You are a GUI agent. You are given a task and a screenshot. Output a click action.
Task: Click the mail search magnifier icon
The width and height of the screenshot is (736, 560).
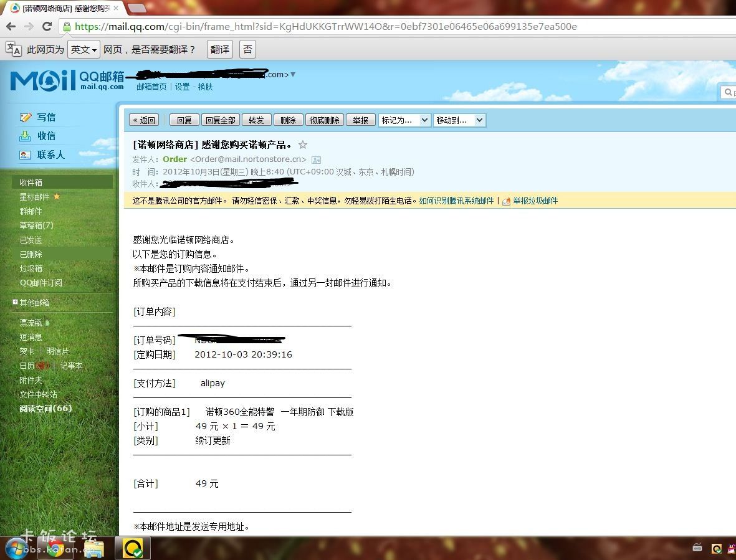pyautogui.click(x=728, y=92)
